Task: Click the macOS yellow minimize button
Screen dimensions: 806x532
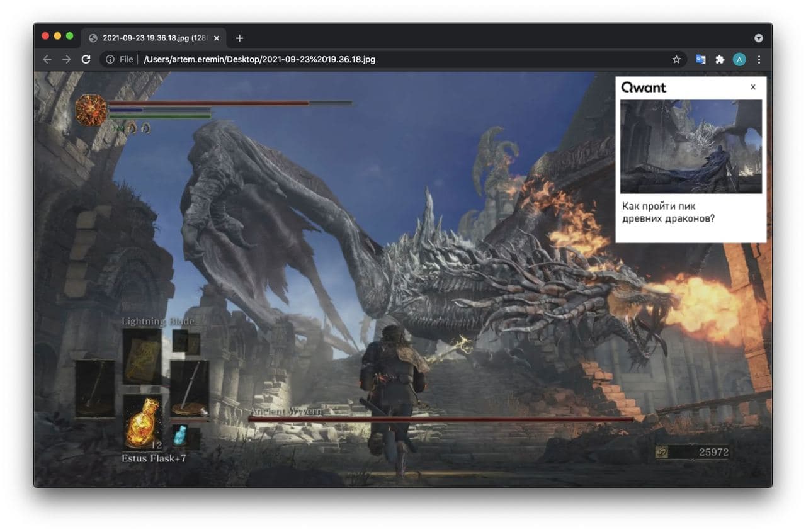Action: point(57,36)
